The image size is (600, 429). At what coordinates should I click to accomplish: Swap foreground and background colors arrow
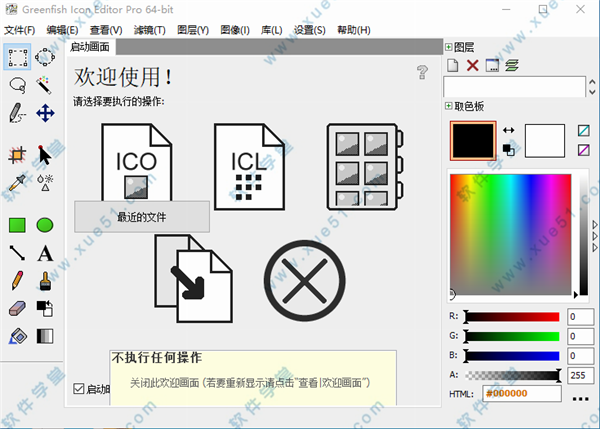509,130
